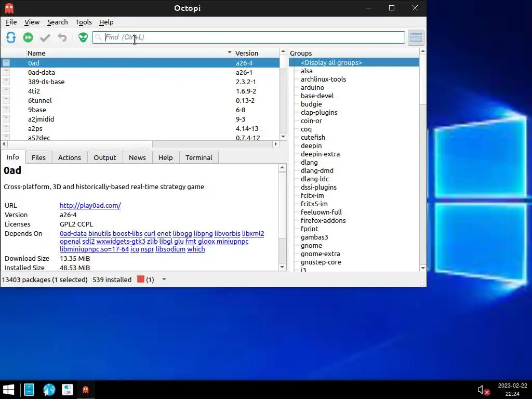Click the Info panel scroll down arrow
This screenshot has height=399, width=532.
(x=282, y=267)
